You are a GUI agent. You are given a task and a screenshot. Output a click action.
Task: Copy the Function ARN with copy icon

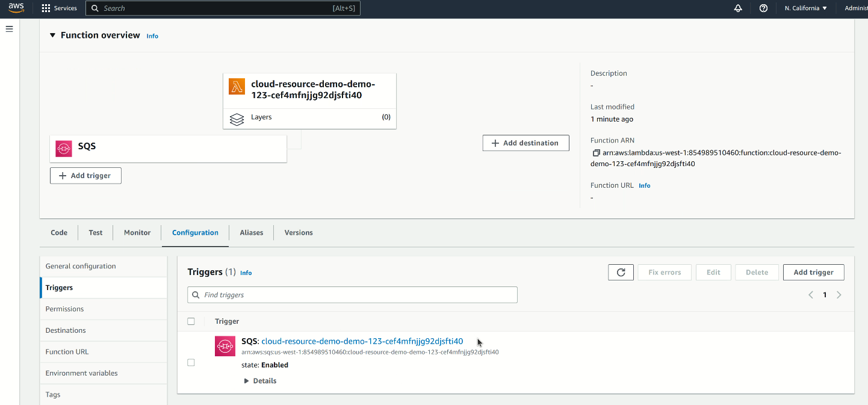596,153
